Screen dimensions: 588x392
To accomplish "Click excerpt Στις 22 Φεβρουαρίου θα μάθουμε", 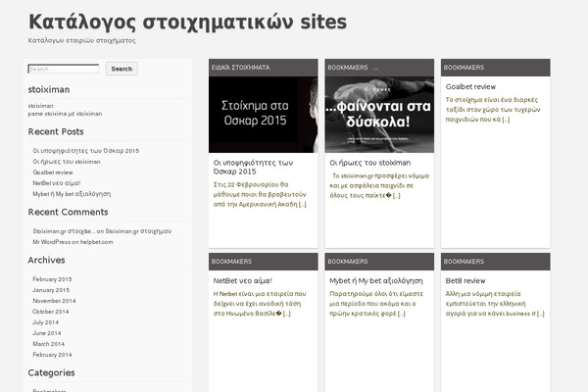I will point(260,194).
